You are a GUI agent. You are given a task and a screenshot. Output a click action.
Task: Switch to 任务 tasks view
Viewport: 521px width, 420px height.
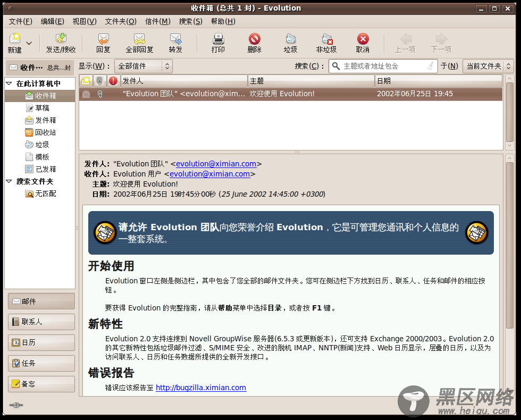click(41, 363)
